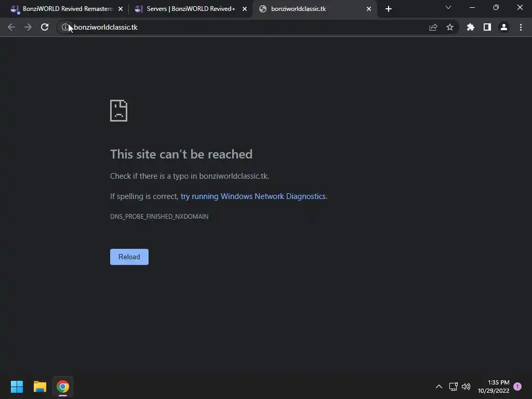Show hidden tray icons chevron

coord(438,387)
